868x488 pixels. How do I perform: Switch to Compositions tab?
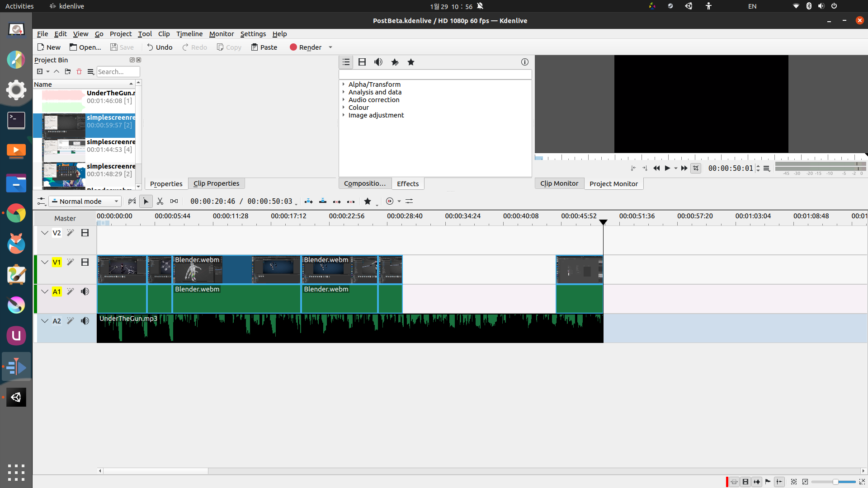click(365, 183)
